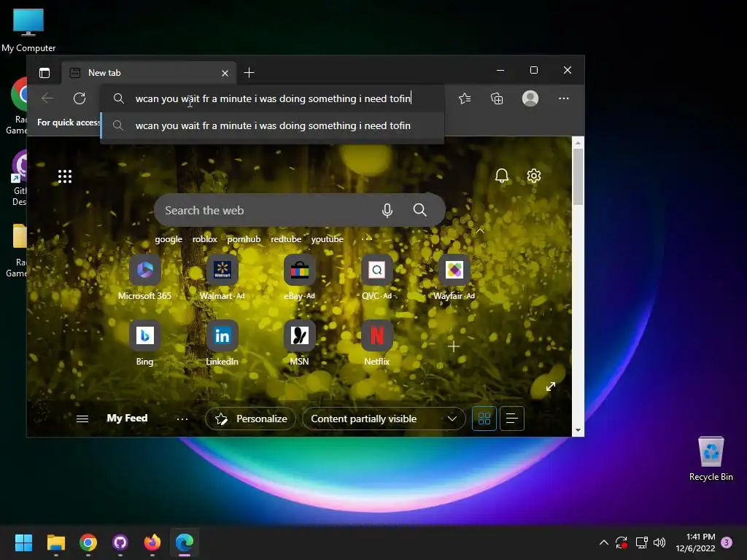
Task: Click the address bar text field
Action: tap(273, 98)
